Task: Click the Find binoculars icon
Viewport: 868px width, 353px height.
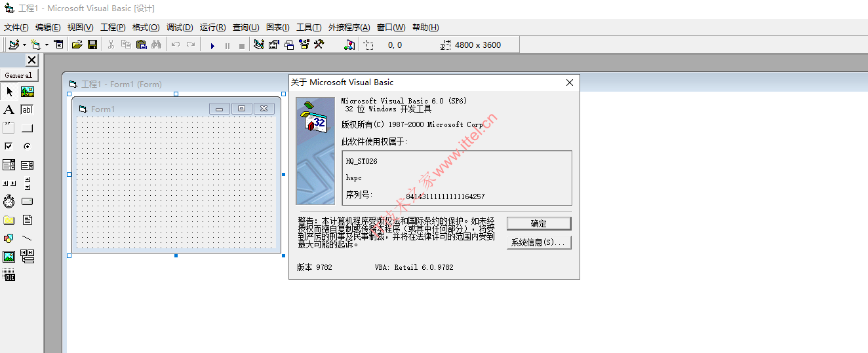Action: tap(156, 45)
